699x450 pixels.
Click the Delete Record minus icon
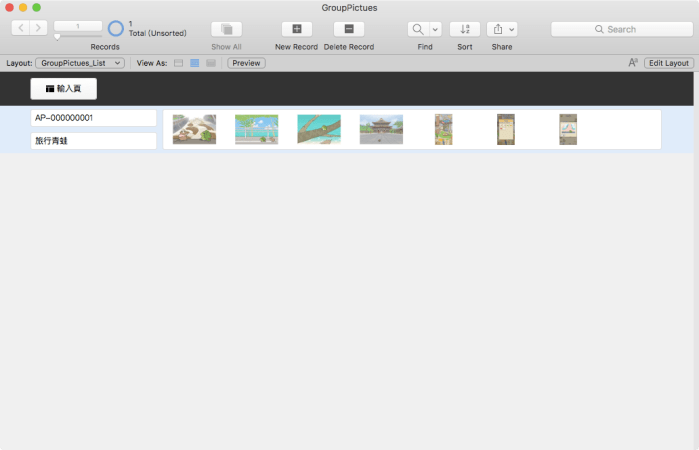coord(348,29)
